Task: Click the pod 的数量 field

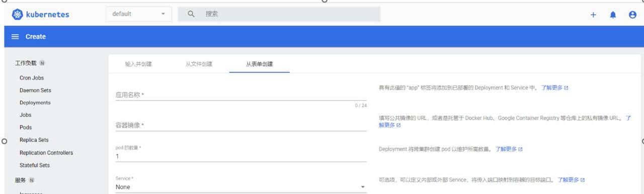Action: (241, 156)
